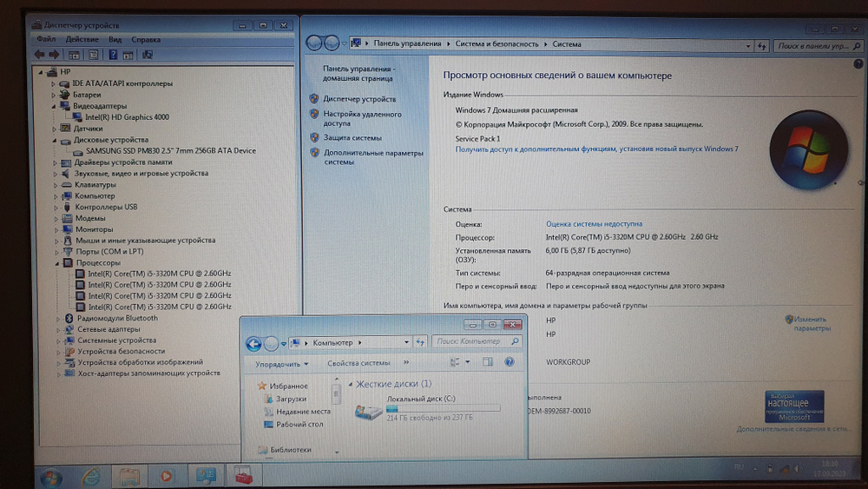Open Дополнительные параметры системы link
This screenshot has height=489, width=868.
(373, 157)
